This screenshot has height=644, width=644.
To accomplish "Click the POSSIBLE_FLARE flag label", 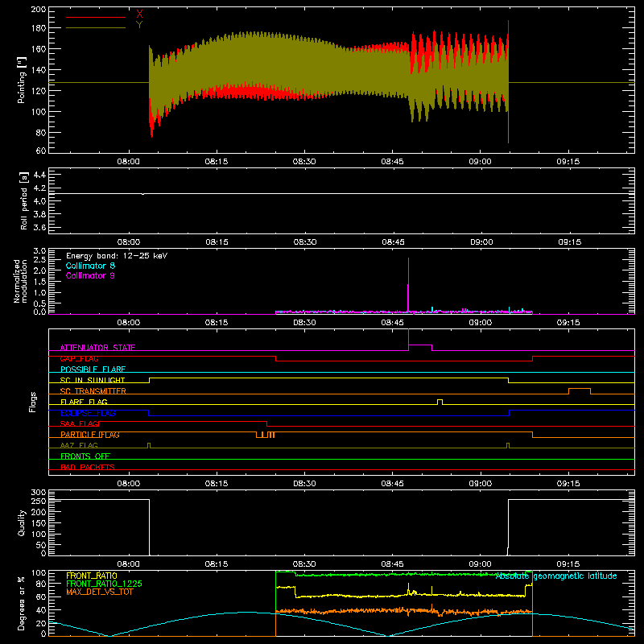I will click(x=93, y=369).
